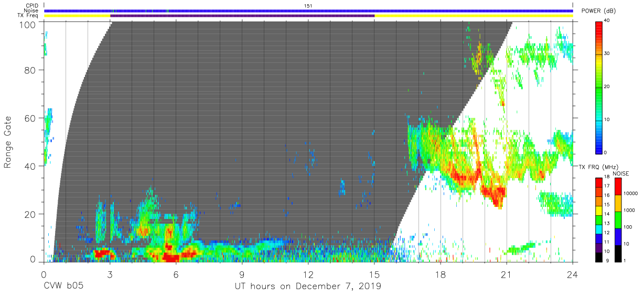Click the 30 tick on the POWER scale
This screenshot has width=644, height=297.
pyautogui.click(x=607, y=53)
